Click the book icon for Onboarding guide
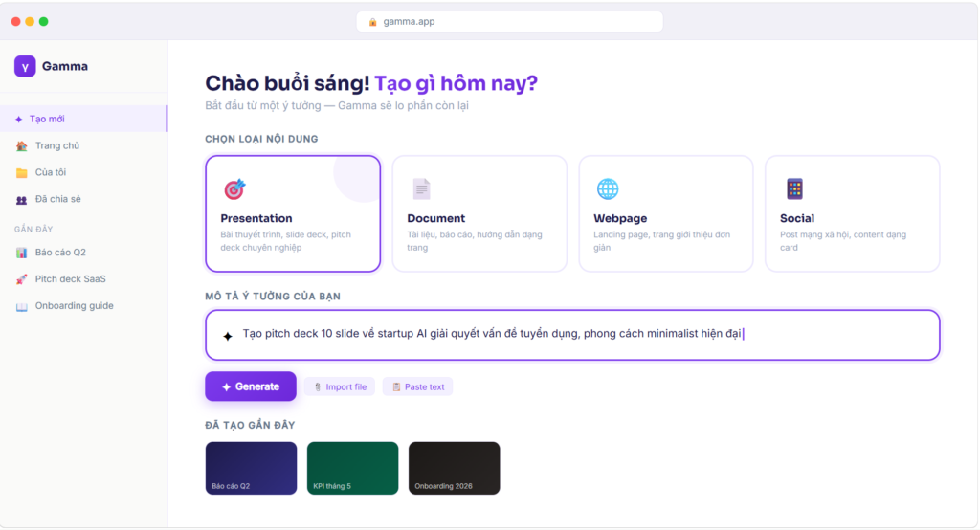This screenshot has height=530, width=980. tap(21, 306)
